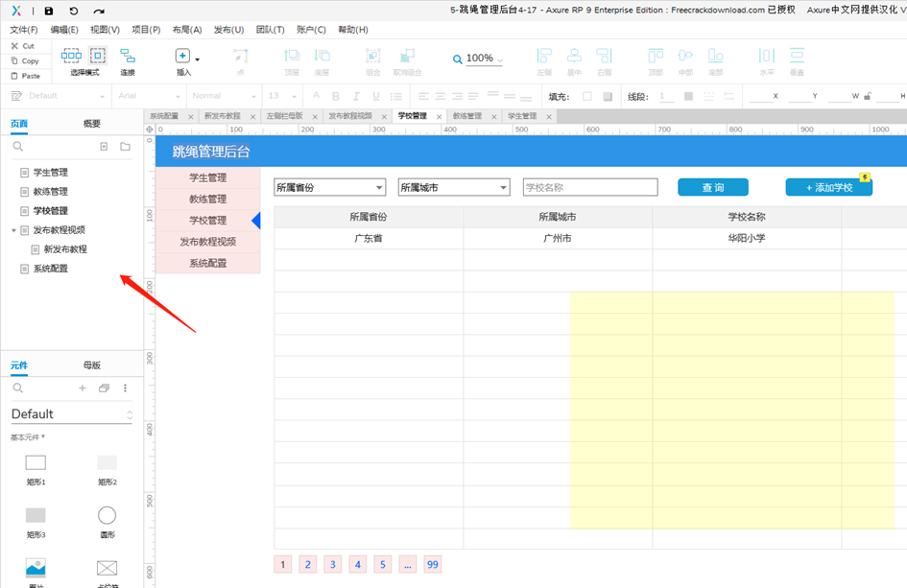This screenshot has width=907, height=588.
Task: Switch to the 母版 masters tab
Action: [x=92, y=365]
